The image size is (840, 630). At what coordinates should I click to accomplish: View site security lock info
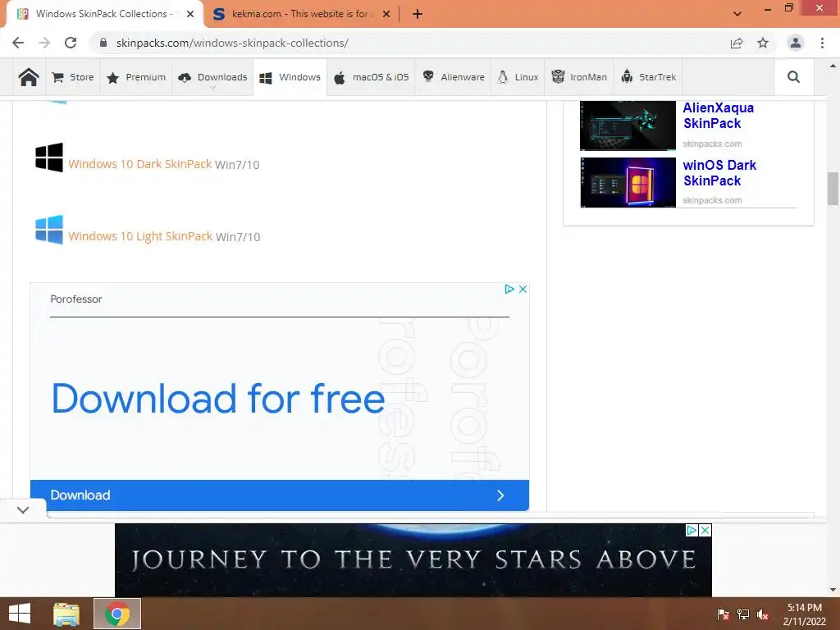103,43
